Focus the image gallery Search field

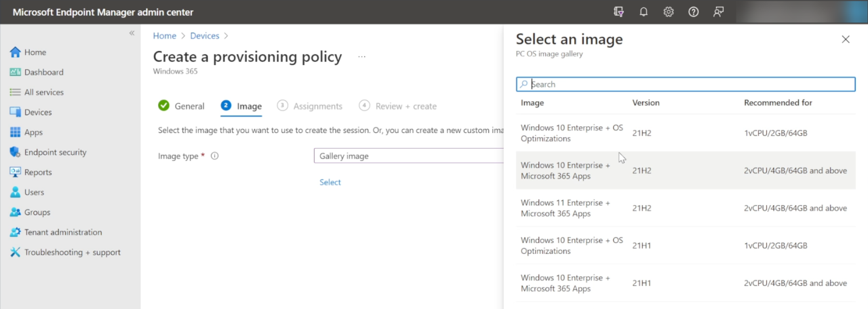(x=686, y=84)
